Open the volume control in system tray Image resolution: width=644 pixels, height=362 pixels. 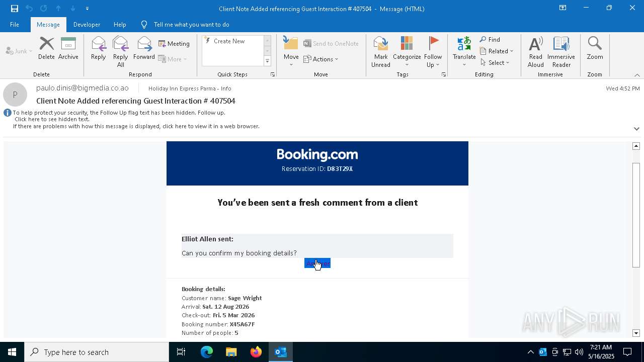pos(579,352)
